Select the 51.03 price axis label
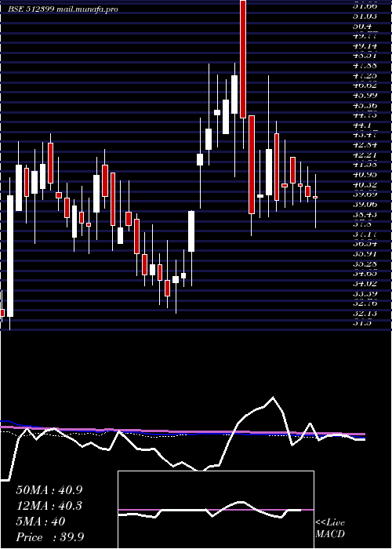The width and height of the screenshot is (392, 549). point(365,16)
